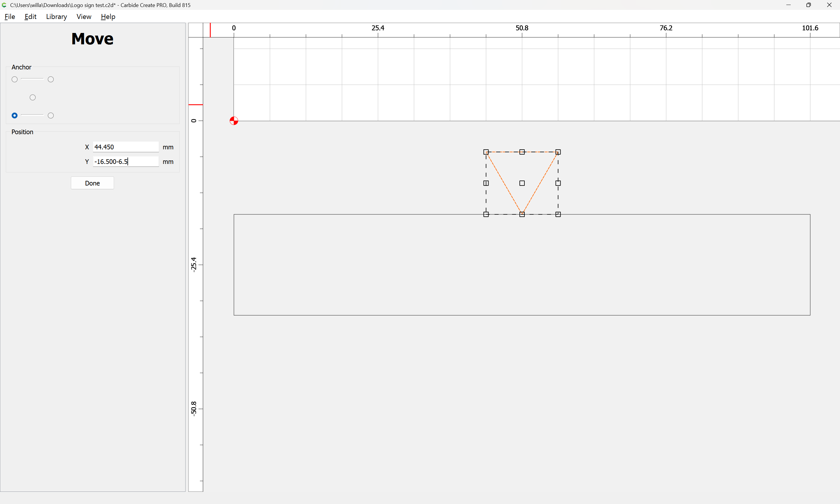The height and width of the screenshot is (504, 840).
Task: Select the bottom-left anchor radio button
Action: tap(15, 116)
